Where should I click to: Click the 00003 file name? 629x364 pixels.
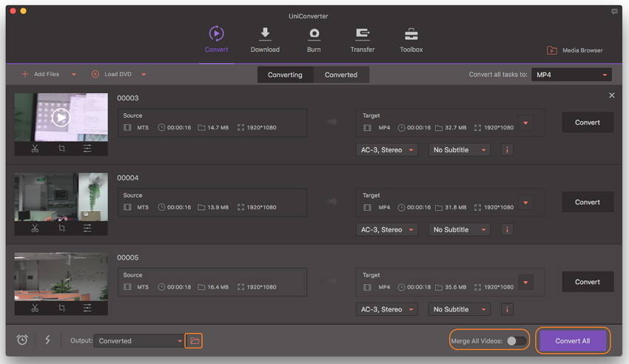[x=127, y=98]
